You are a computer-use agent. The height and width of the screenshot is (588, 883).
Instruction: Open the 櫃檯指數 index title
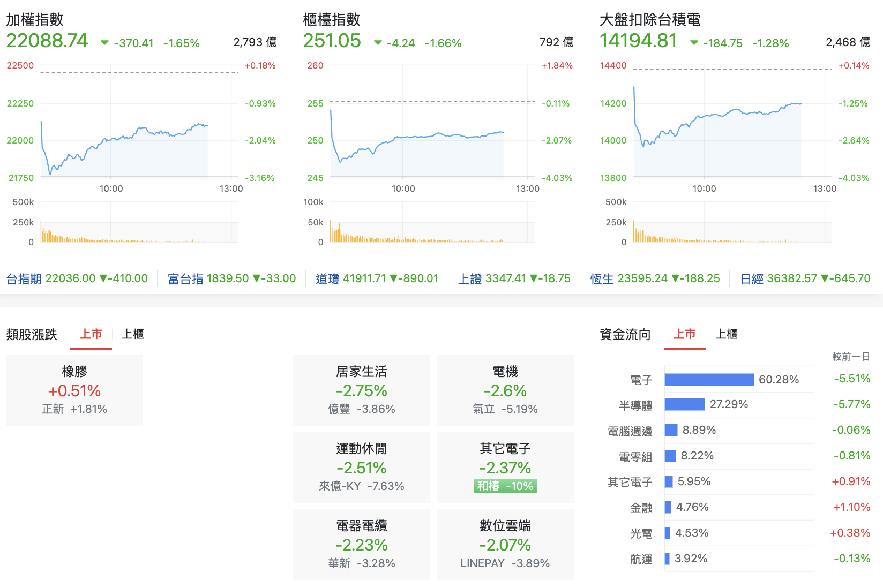pos(332,20)
